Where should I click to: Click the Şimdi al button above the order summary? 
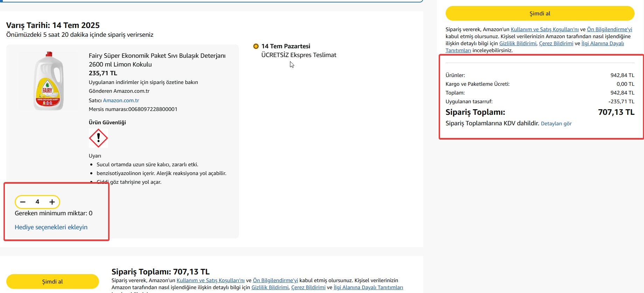540,13
